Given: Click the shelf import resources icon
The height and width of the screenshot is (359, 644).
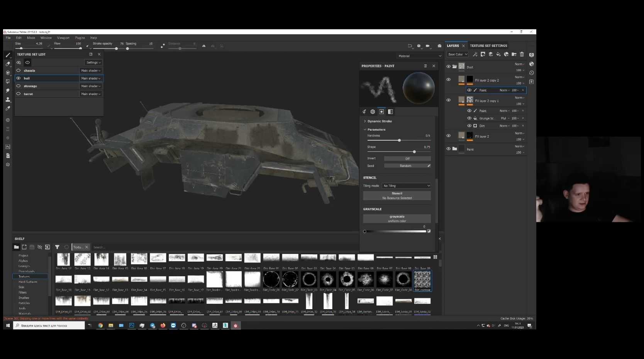Looking at the screenshot, I should coord(47,247).
